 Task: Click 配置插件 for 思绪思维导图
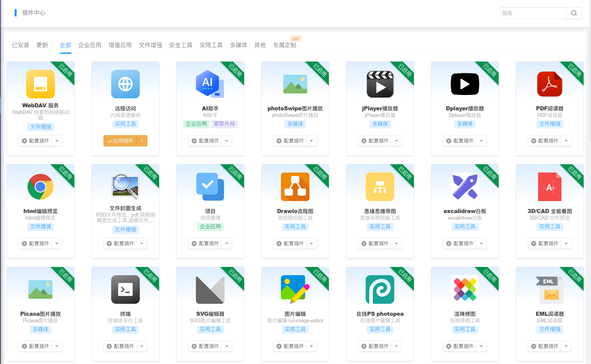pyautogui.click(x=375, y=244)
